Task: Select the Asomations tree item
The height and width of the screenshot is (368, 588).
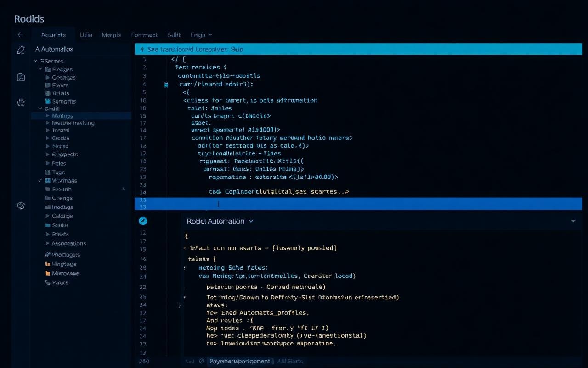Action: [69, 243]
